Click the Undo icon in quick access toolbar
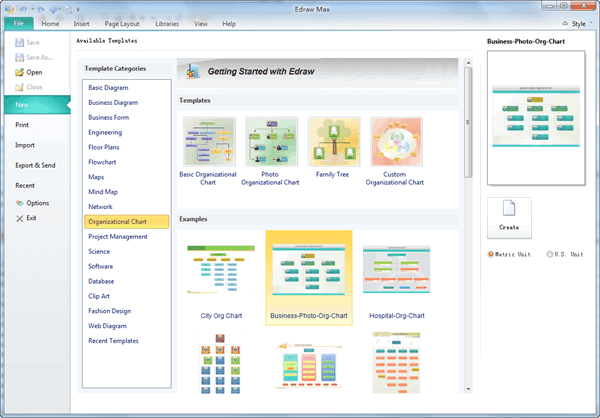The width and height of the screenshot is (600, 418). pyautogui.click(x=23, y=9)
